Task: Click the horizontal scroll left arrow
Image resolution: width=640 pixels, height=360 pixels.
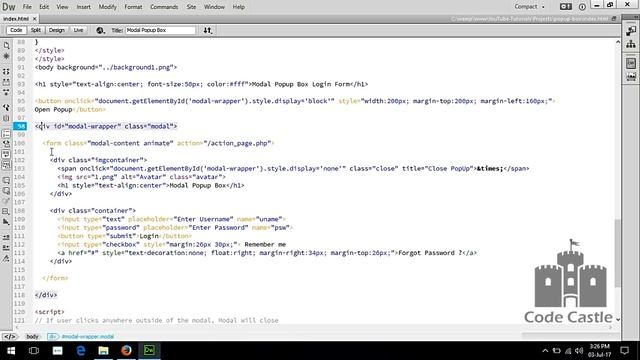Action: (17, 327)
